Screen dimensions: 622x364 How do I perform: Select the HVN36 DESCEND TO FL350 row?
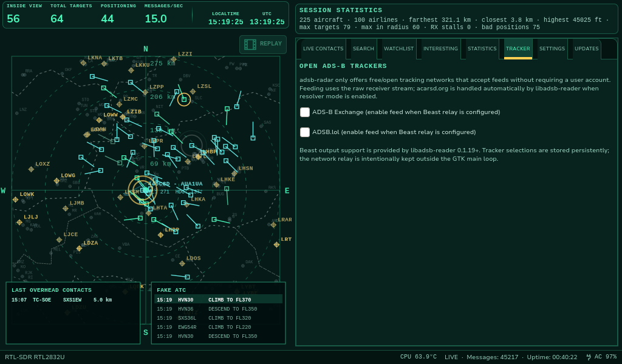tap(218, 309)
